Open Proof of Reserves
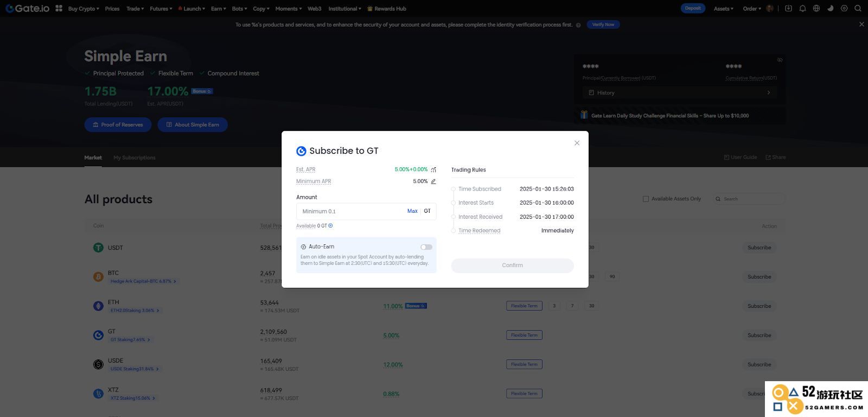 tap(118, 124)
